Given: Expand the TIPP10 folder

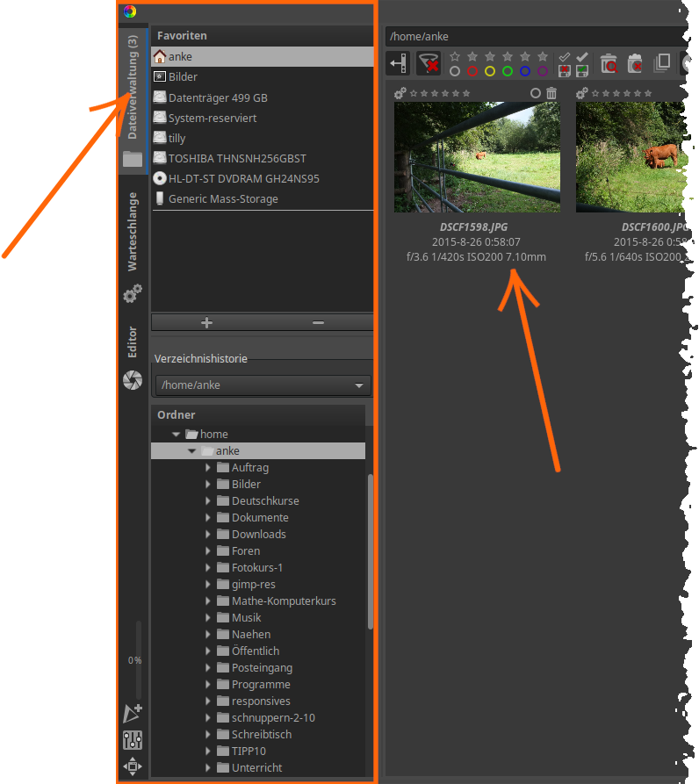Looking at the screenshot, I should pos(208,752).
